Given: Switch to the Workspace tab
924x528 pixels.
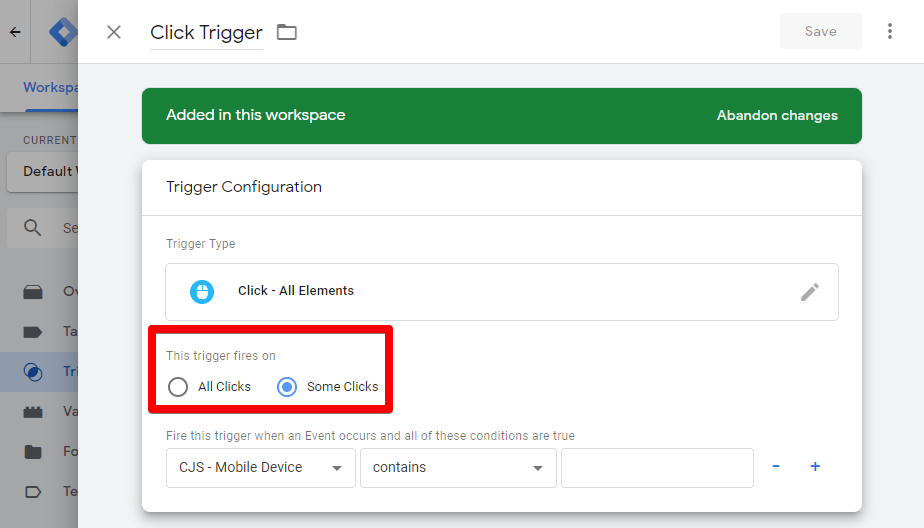Looking at the screenshot, I should pos(50,87).
